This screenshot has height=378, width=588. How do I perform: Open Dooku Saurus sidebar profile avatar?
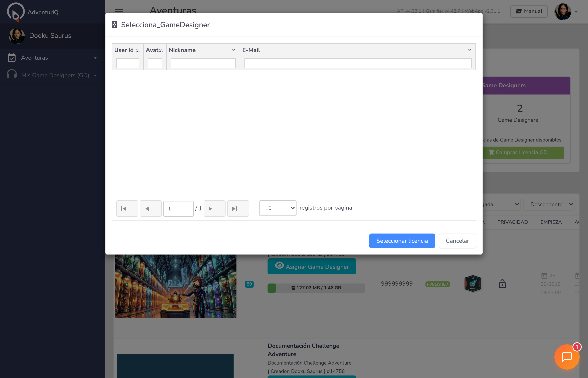[17, 36]
